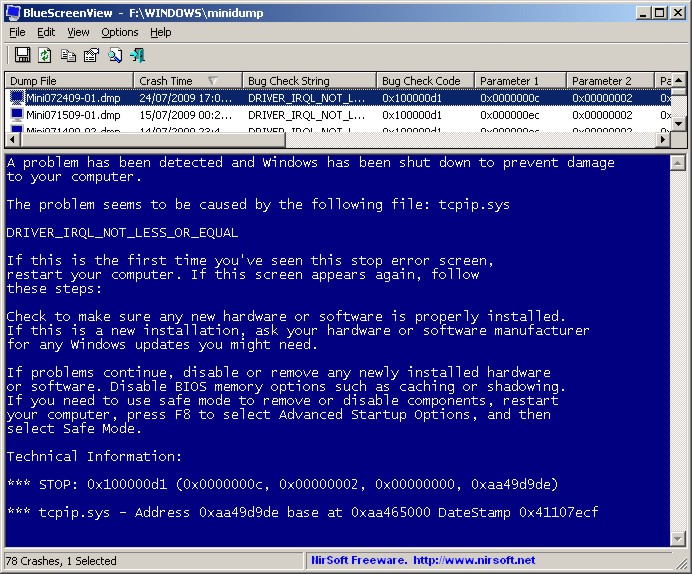Click the Refresh toolbar icon
The height and width of the screenshot is (574, 692).
45,55
